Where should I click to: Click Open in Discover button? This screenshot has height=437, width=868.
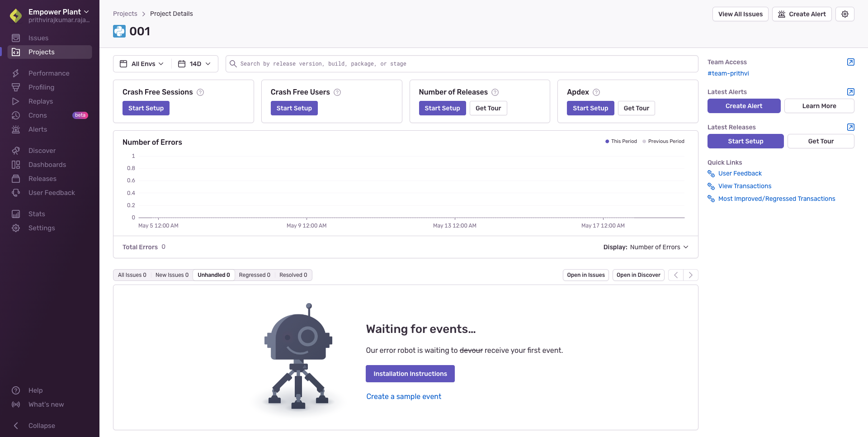(x=638, y=275)
